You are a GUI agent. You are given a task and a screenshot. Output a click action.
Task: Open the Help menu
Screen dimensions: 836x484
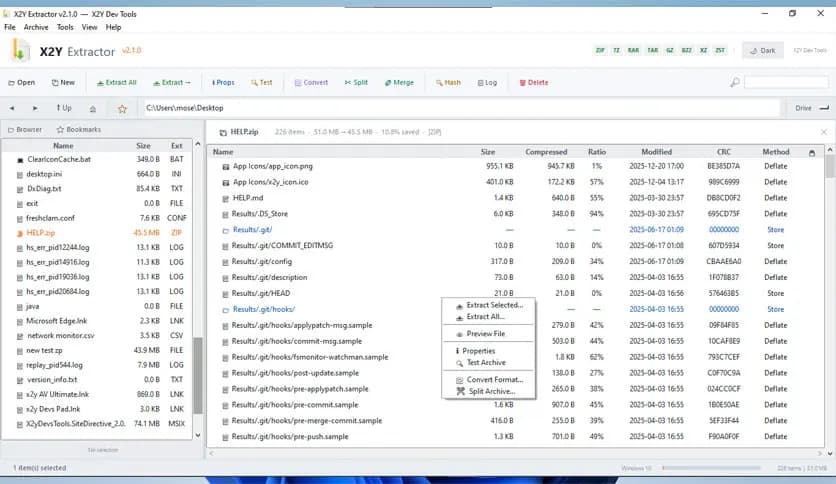click(x=113, y=27)
